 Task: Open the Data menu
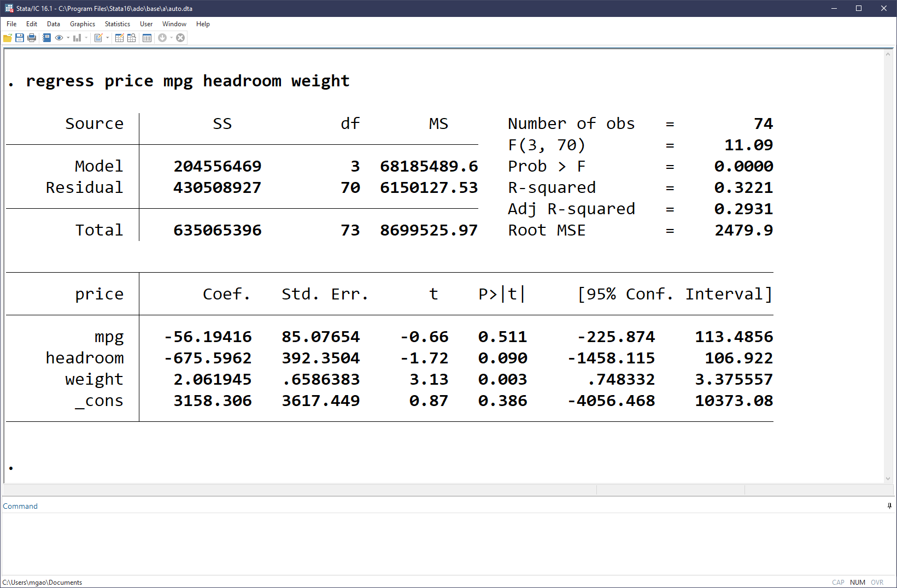(54, 24)
